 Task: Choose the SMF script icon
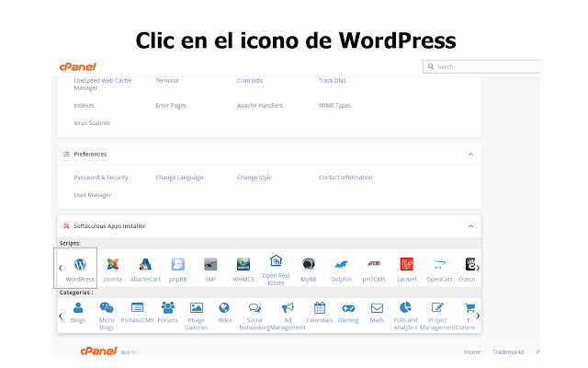point(210,264)
